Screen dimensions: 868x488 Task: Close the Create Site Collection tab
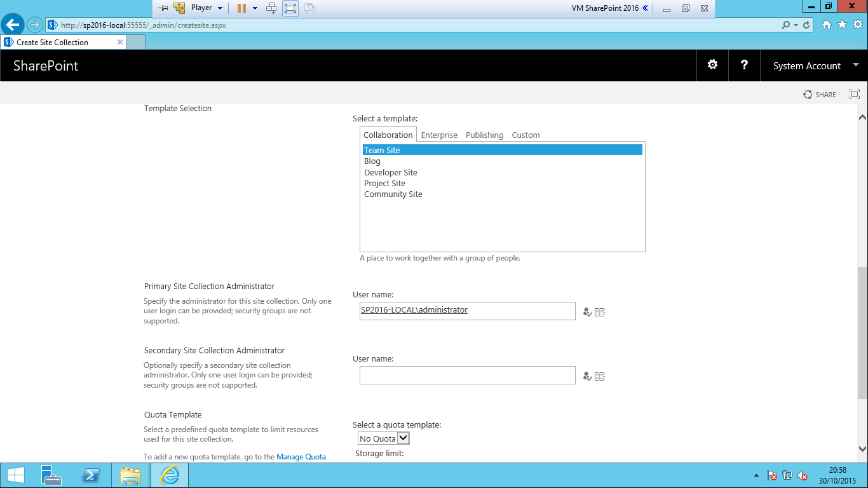click(119, 42)
